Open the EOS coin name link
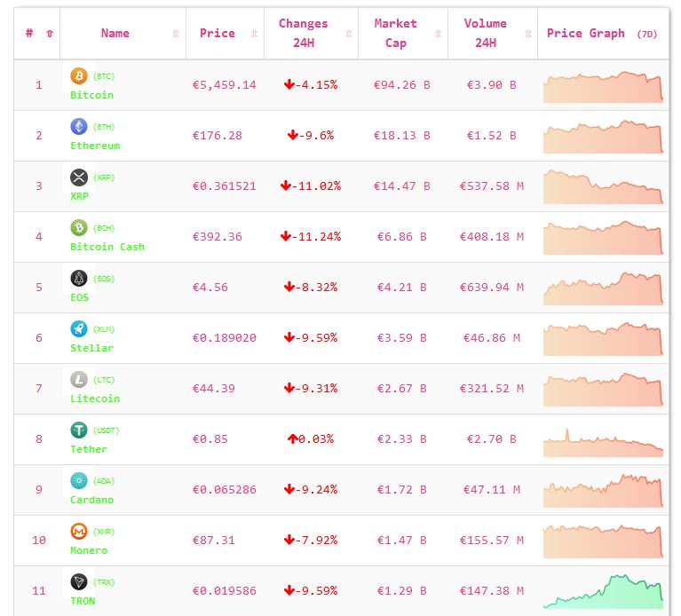 80,297
